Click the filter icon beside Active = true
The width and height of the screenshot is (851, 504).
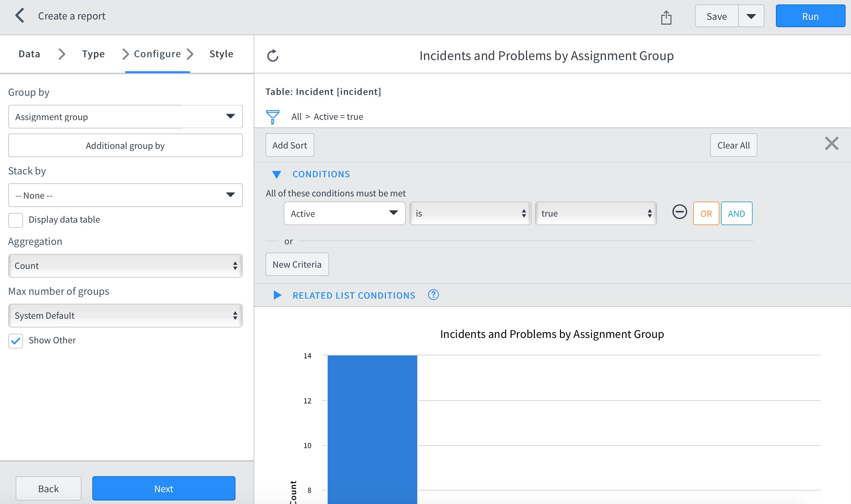[272, 117]
